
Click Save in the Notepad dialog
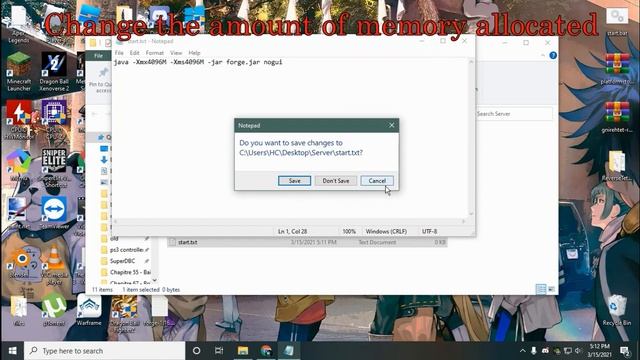point(294,181)
